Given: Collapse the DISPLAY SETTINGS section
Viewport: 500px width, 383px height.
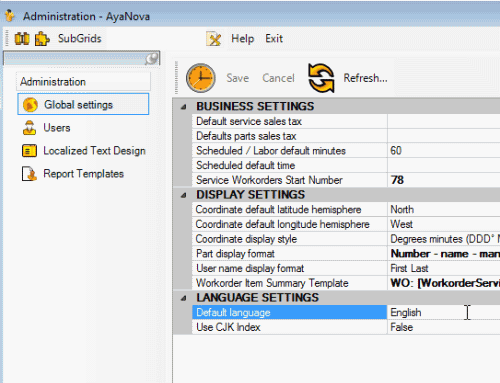Looking at the screenshot, I should pyautogui.click(x=184, y=195).
